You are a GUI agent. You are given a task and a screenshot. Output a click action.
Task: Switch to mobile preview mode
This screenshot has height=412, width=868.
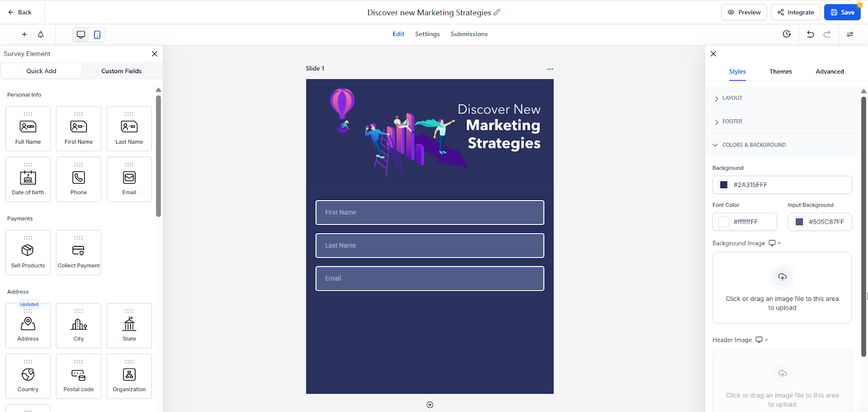(x=97, y=35)
